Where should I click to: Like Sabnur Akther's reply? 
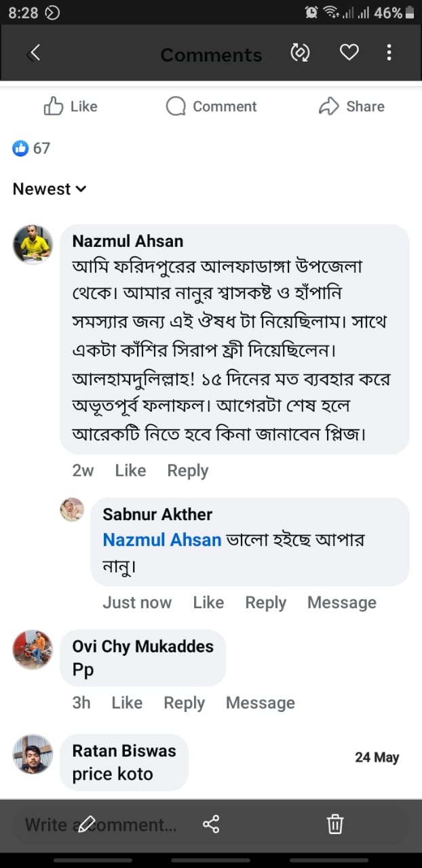[208, 602]
